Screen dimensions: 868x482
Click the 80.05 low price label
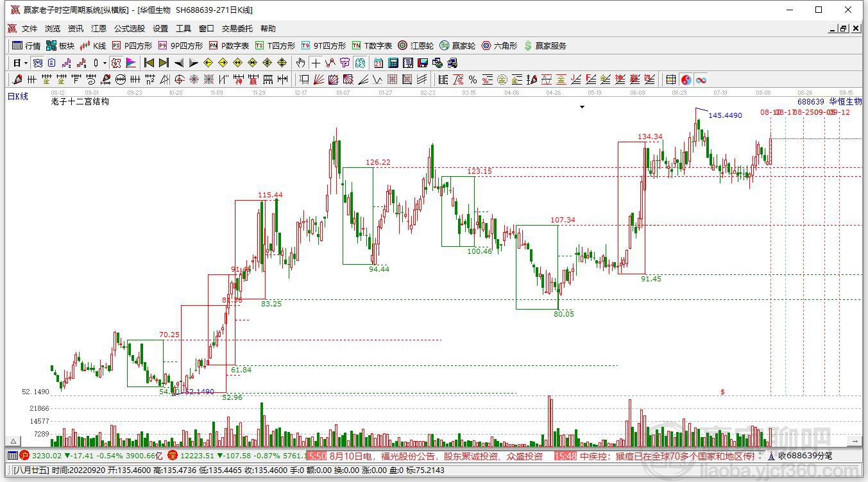pos(565,314)
